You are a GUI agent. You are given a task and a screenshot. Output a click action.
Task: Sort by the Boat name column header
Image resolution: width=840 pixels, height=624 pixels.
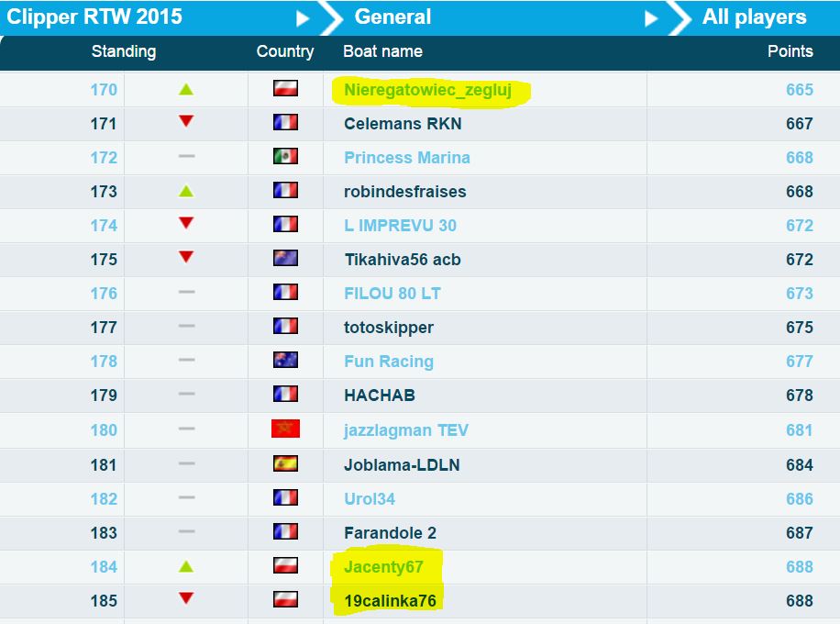[x=382, y=51]
